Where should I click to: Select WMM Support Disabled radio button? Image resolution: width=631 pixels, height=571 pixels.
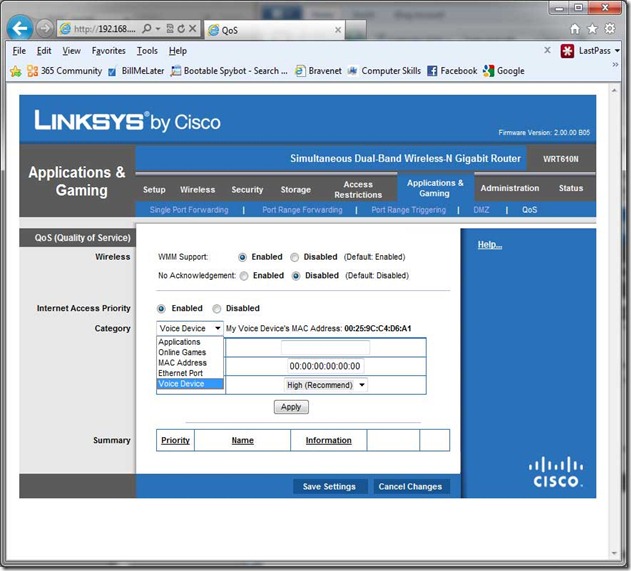[x=295, y=257]
